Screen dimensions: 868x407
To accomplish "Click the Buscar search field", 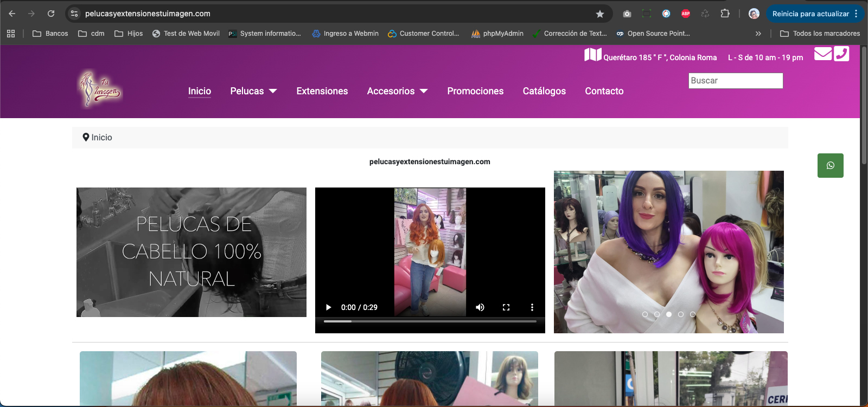I will 736,81.
